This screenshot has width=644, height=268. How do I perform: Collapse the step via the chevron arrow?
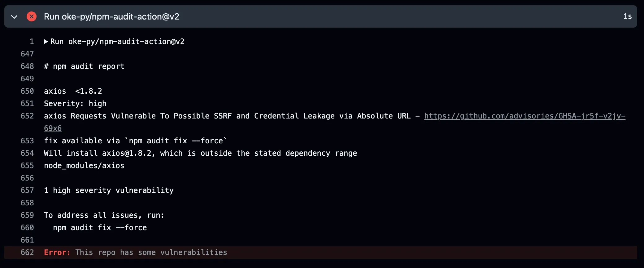[14, 17]
